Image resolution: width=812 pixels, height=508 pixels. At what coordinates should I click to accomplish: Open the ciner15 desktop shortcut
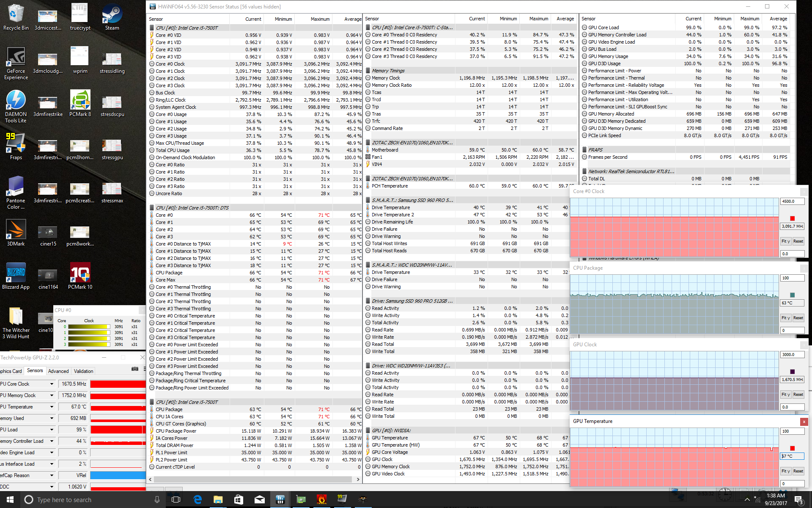click(48, 236)
